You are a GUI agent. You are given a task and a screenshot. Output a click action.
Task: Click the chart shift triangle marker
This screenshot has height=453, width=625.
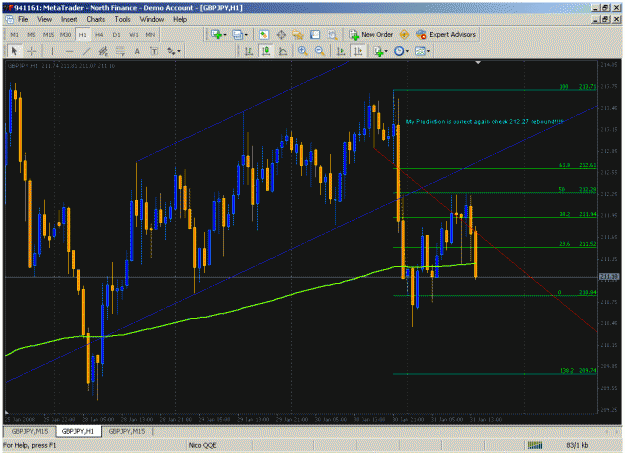(x=478, y=63)
